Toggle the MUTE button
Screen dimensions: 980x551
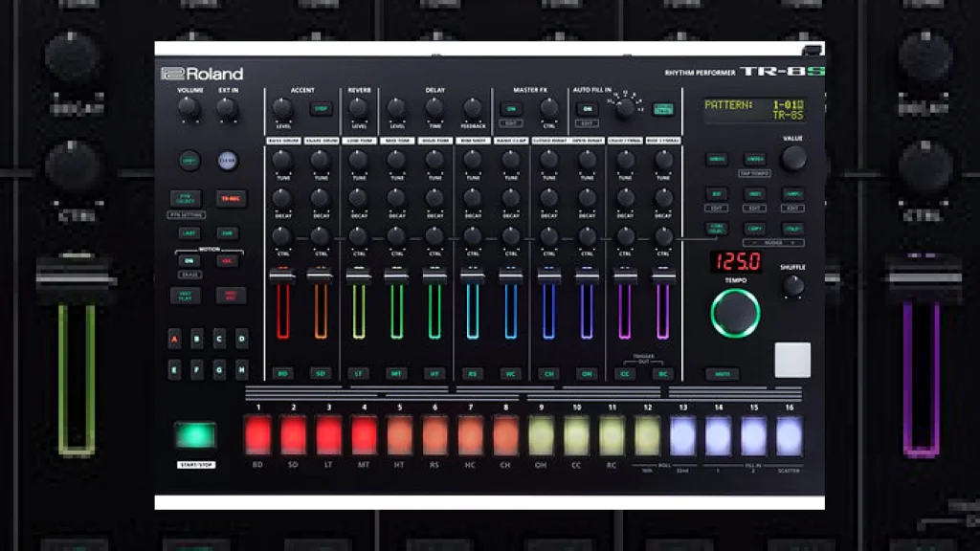tap(723, 374)
